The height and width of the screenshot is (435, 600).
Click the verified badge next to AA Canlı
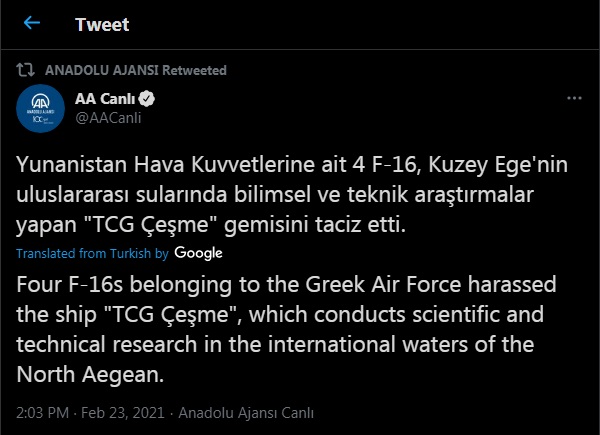pos(145,99)
